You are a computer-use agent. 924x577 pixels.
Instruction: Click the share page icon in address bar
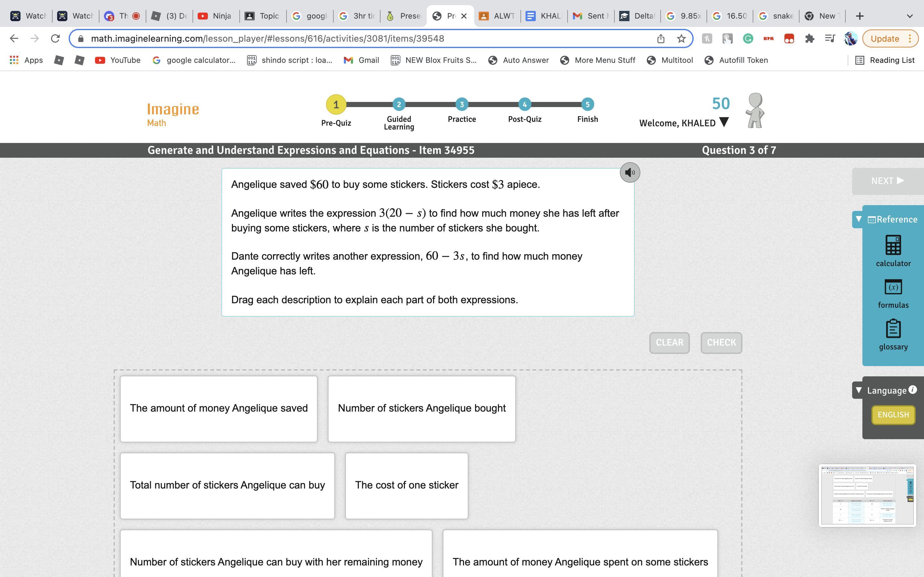[661, 38]
